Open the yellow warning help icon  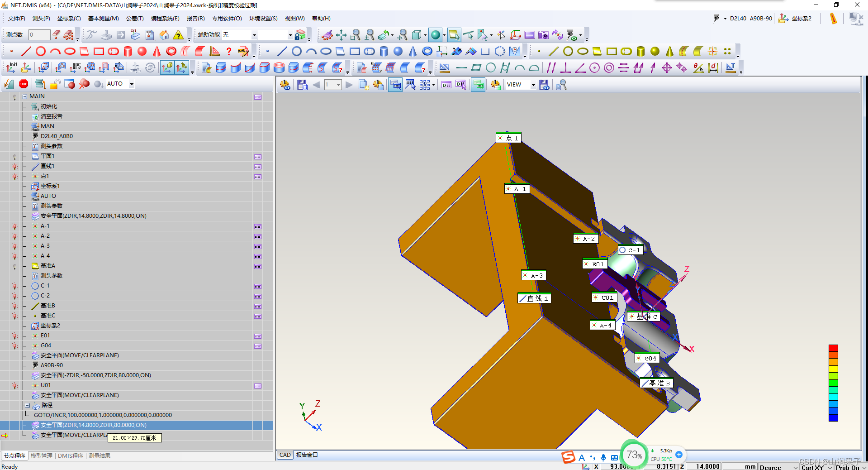(179, 35)
